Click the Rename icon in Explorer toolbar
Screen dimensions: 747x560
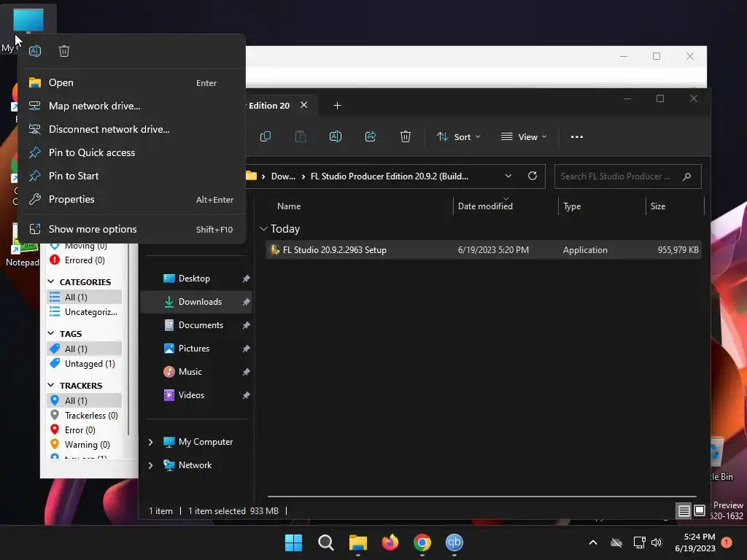click(x=336, y=136)
